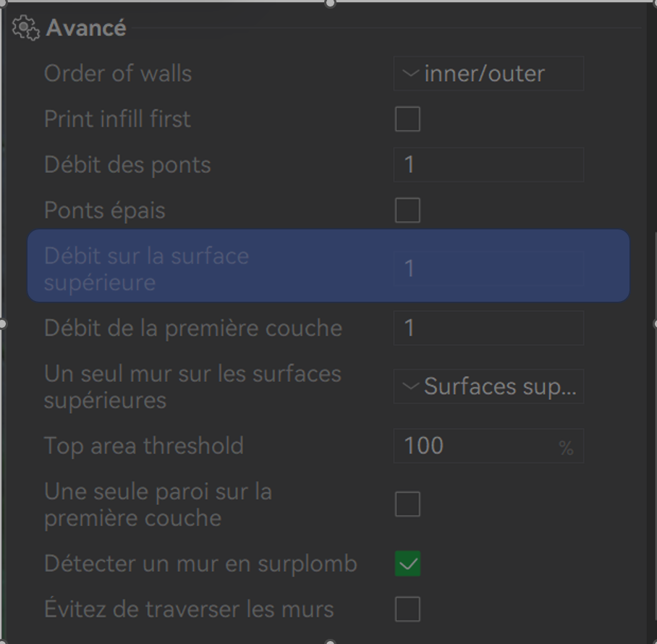The width and height of the screenshot is (657, 644).
Task: Click the Débit des ponts label
Action: pyautogui.click(x=127, y=165)
